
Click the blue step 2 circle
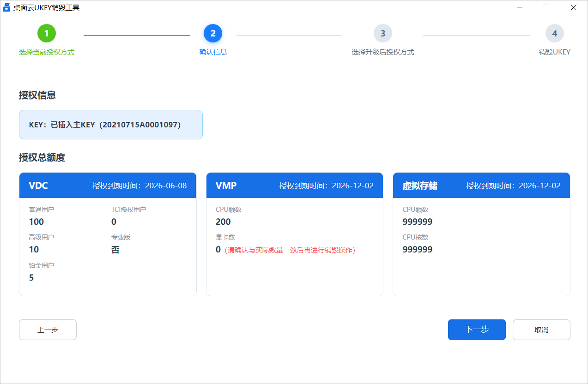213,33
